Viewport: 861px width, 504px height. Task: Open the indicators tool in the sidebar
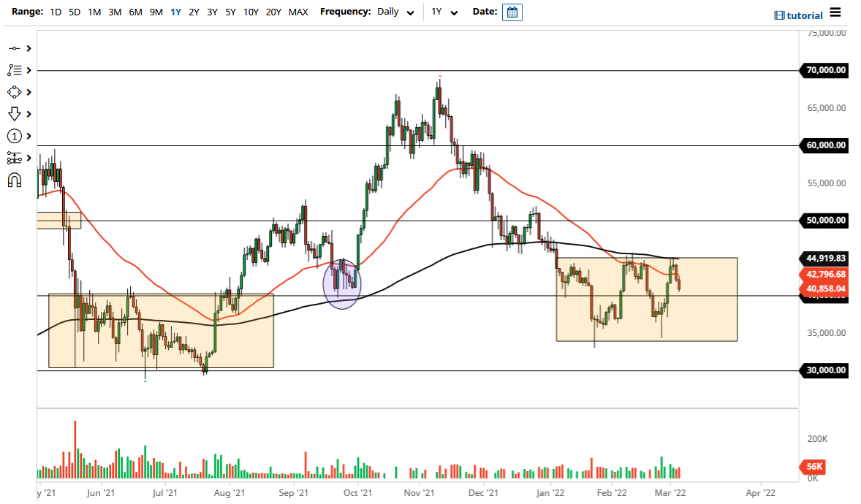click(13, 70)
